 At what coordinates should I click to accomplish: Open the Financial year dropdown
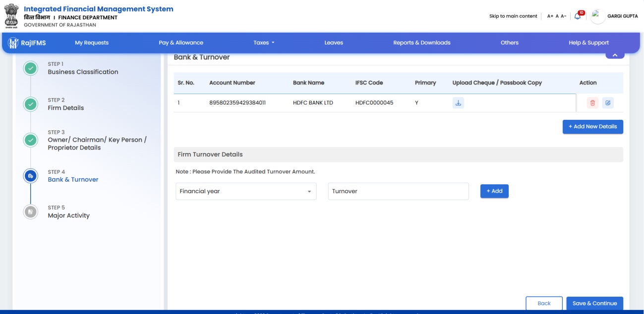(246, 191)
